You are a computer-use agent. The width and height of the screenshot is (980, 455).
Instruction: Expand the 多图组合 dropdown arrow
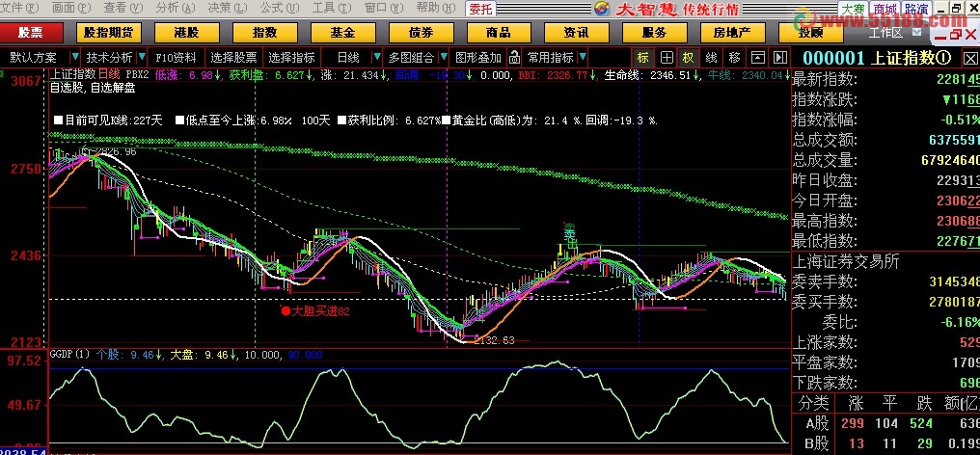(x=444, y=58)
